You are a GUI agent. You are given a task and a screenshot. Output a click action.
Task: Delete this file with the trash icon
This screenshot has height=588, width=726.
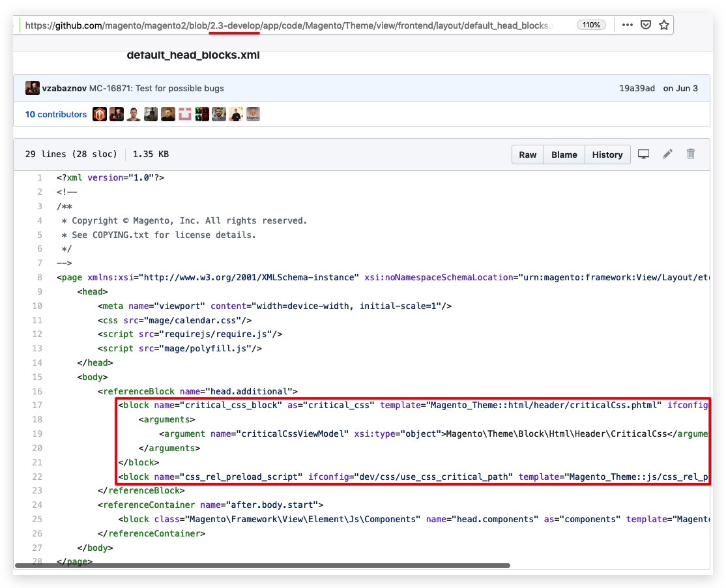[691, 154]
